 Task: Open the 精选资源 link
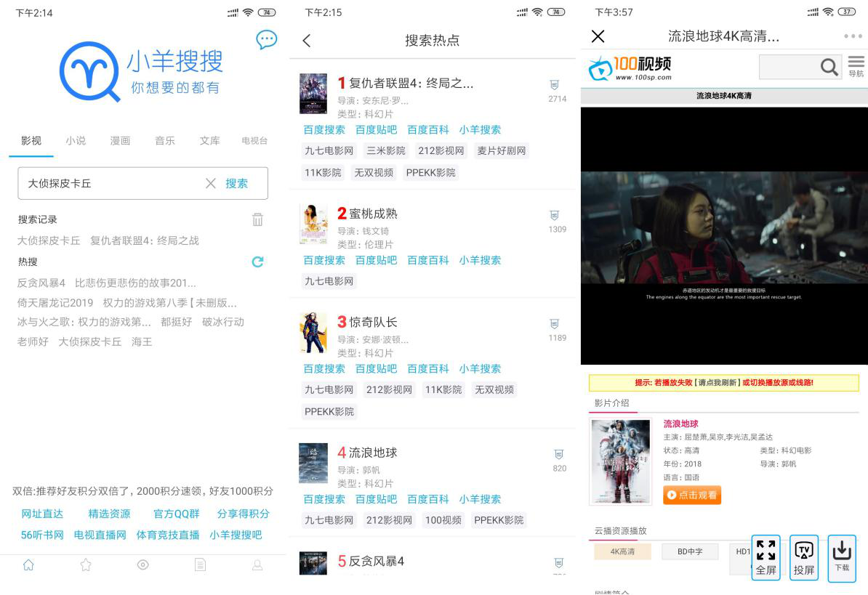pyautogui.click(x=110, y=514)
